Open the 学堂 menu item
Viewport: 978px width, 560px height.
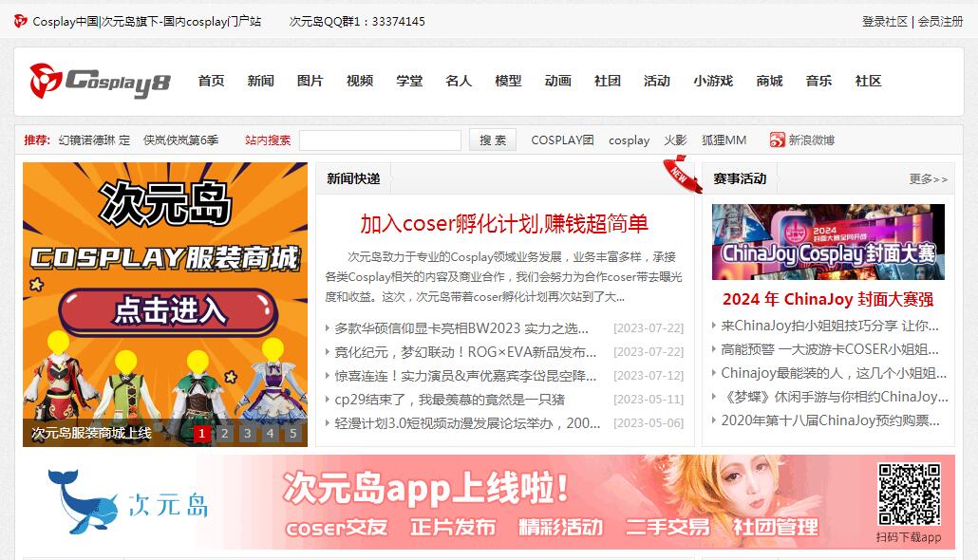click(409, 81)
